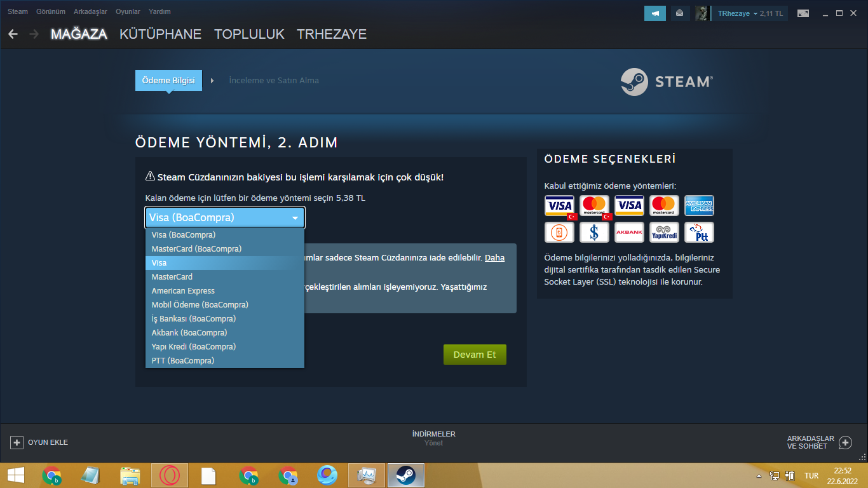
Task: Switch to Big Picture mode
Action: pos(803,13)
